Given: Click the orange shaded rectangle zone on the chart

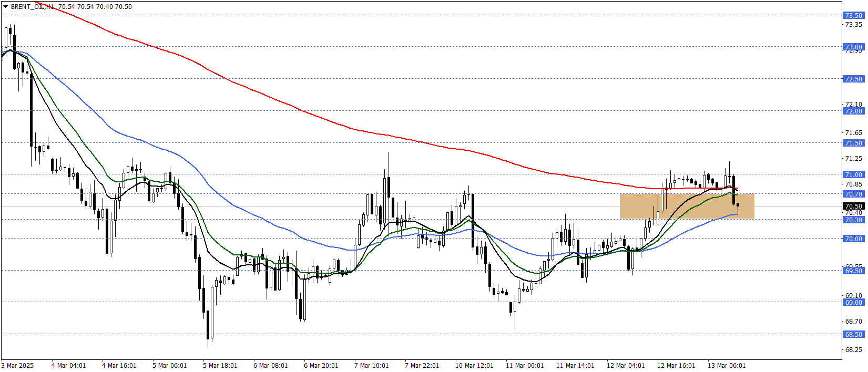Looking at the screenshot, I should pyautogui.click(x=687, y=206).
